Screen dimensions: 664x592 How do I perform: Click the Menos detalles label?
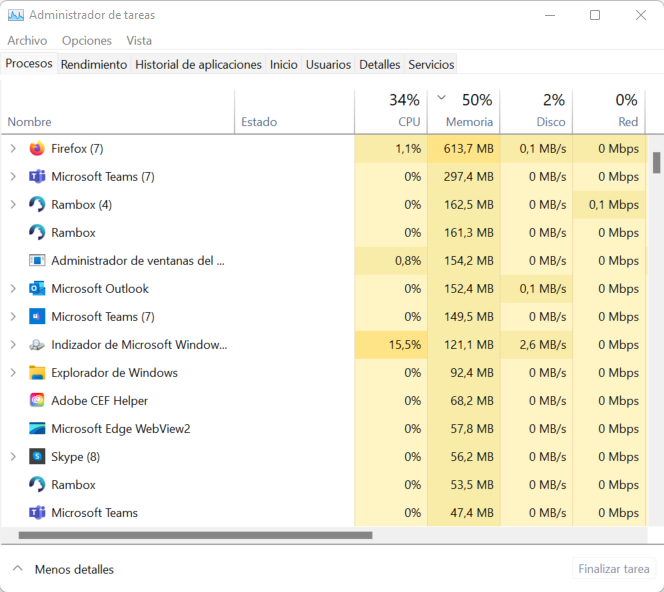[74, 570]
